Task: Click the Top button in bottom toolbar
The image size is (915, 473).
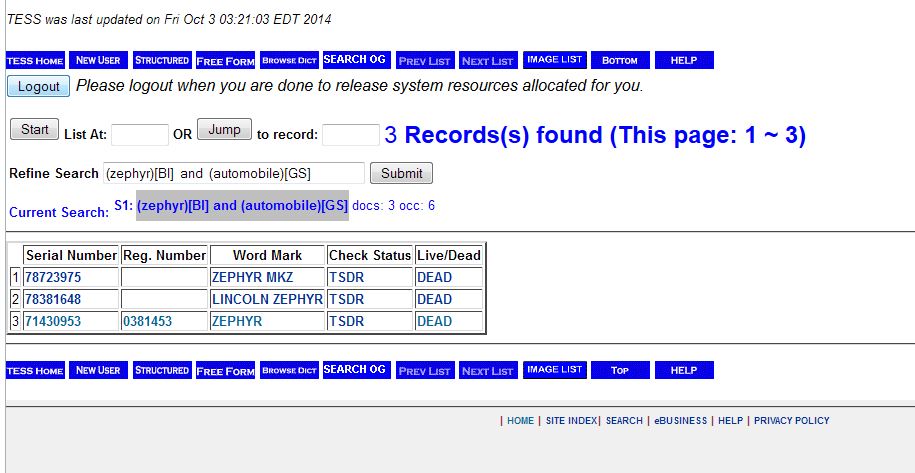Action: [620, 370]
